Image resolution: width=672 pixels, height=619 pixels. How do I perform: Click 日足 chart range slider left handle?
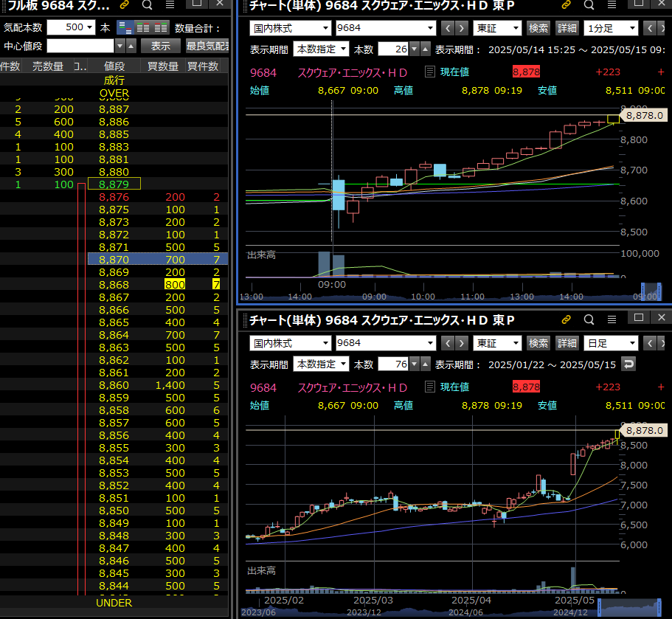pyautogui.click(x=600, y=607)
